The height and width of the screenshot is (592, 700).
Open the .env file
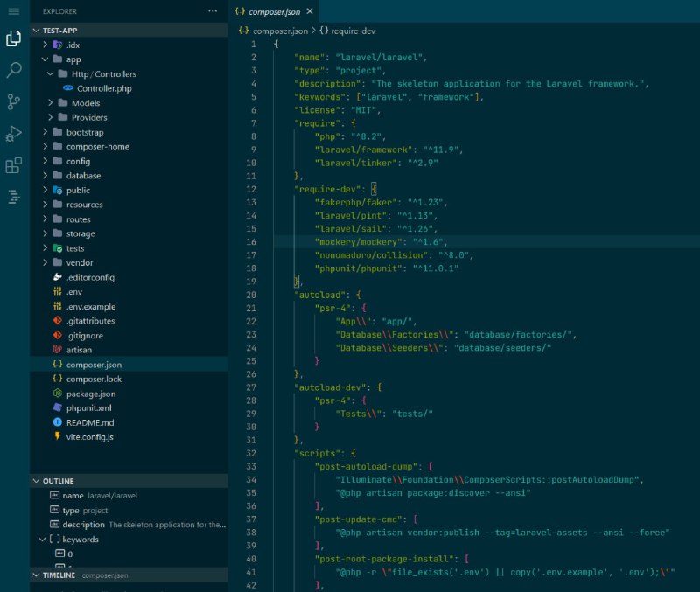tap(129, 292)
